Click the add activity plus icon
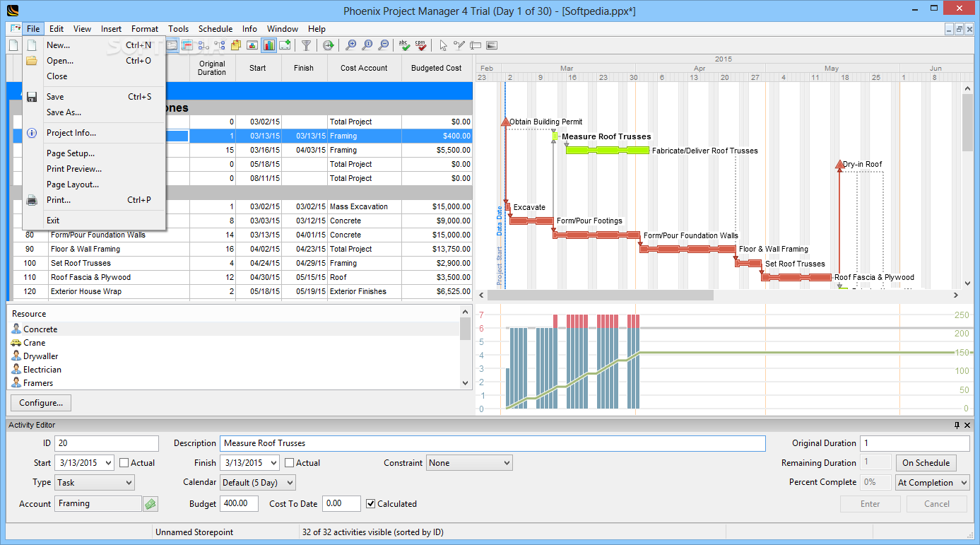This screenshot has width=980, height=545. (285, 45)
